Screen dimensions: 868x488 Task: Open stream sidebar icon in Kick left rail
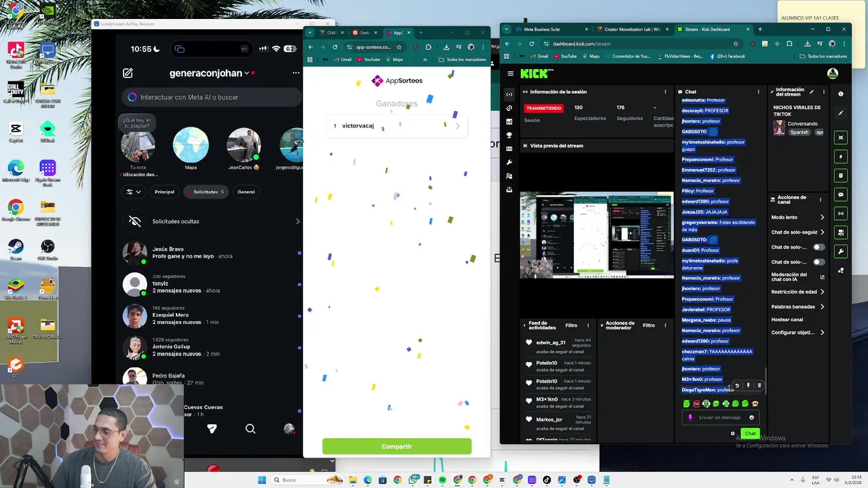[x=509, y=94]
